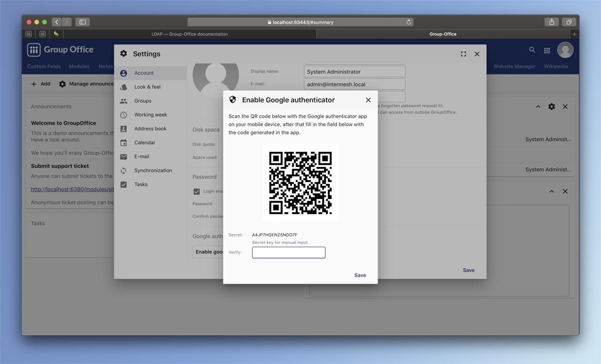The image size is (601, 364).
Task: Open Working week settings
Action: click(x=150, y=115)
